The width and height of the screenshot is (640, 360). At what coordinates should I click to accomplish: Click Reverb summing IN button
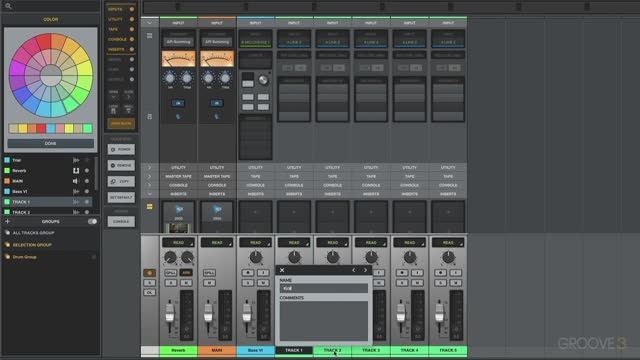pos(178,103)
